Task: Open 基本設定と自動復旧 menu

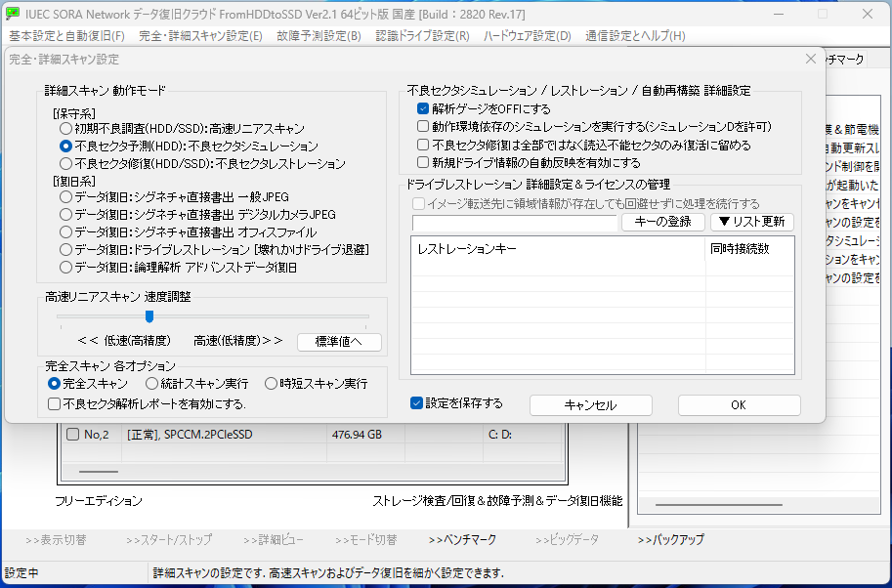Action: click(x=66, y=36)
